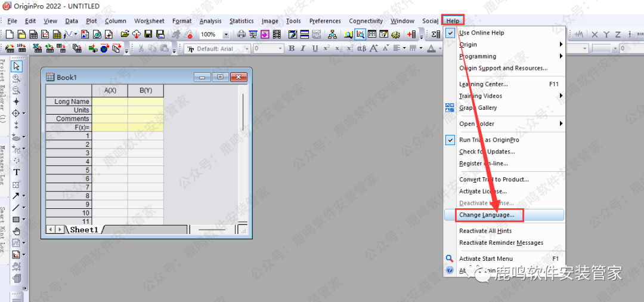Click the Print icon in toolbar
Viewport: 644px width, 302px height.
pos(241,35)
